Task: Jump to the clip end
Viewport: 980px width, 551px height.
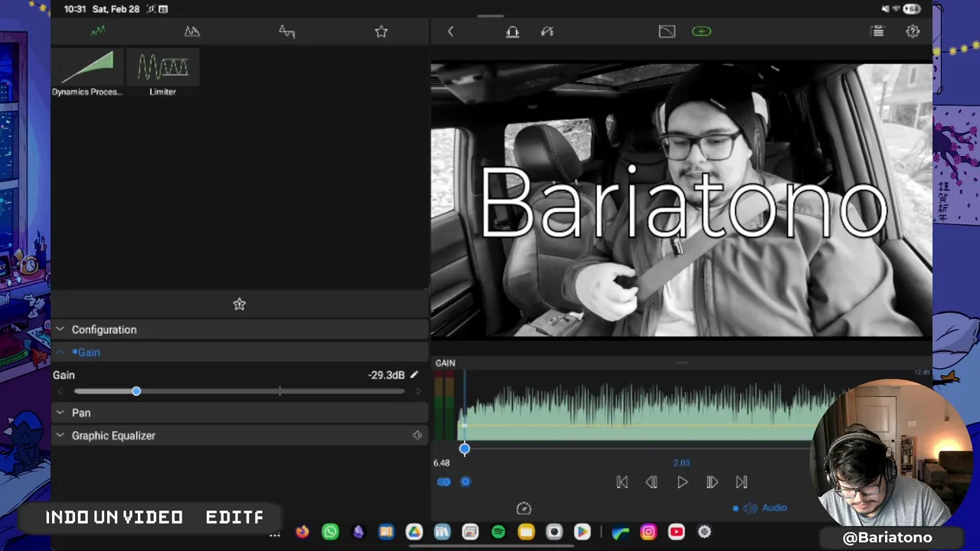Action: tap(742, 482)
